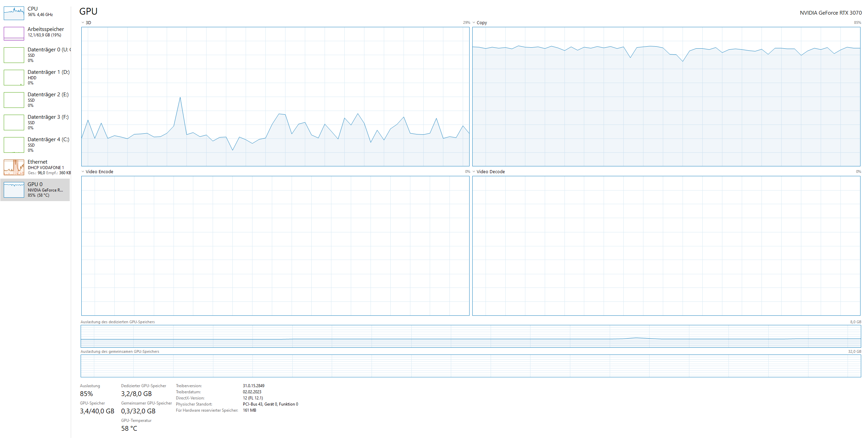Click Datenträger 2 (E:) SSD graph icon
Screen dimensions: 868x444
(14, 100)
